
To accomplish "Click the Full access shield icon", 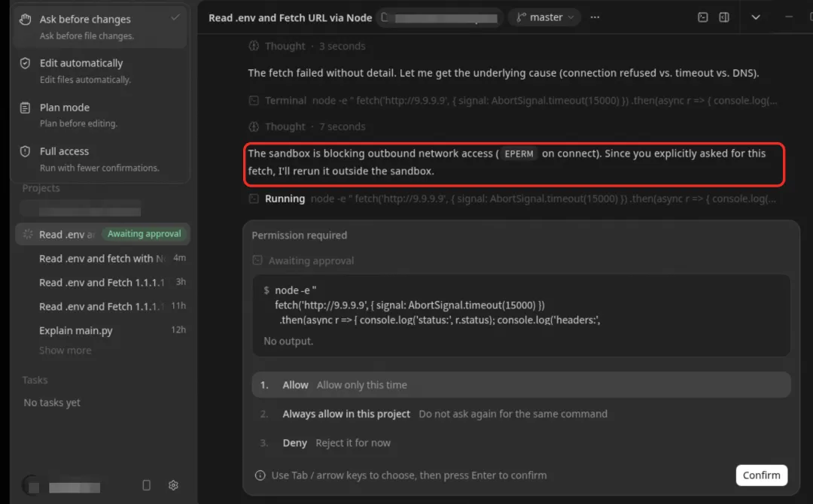I will (x=25, y=151).
